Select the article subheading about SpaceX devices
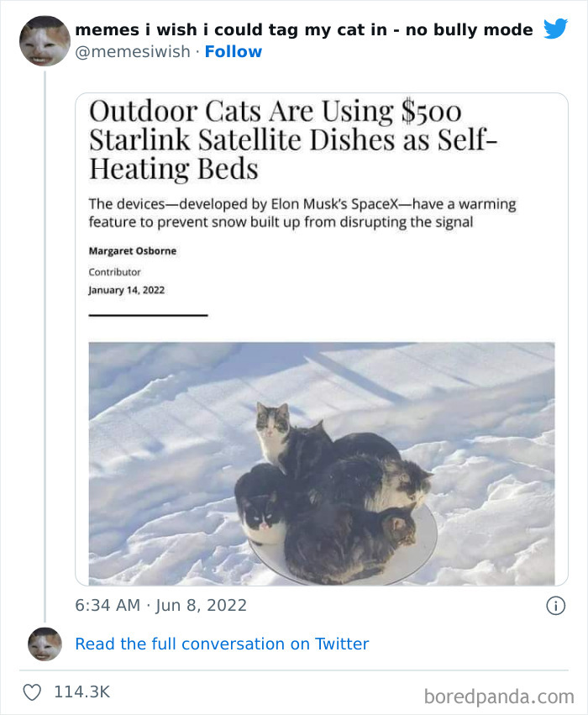This screenshot has height=715, width=588. (304, 213)
